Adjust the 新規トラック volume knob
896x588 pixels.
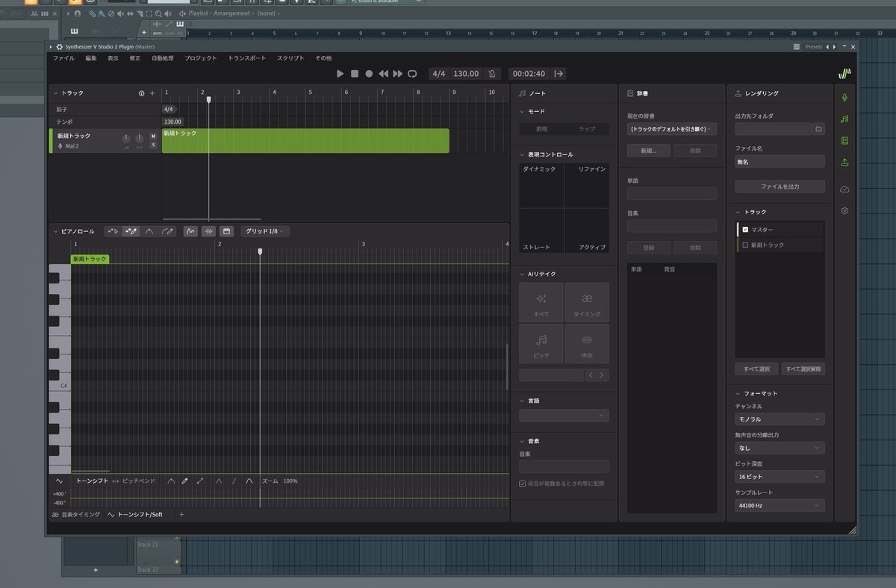point(125,138)
